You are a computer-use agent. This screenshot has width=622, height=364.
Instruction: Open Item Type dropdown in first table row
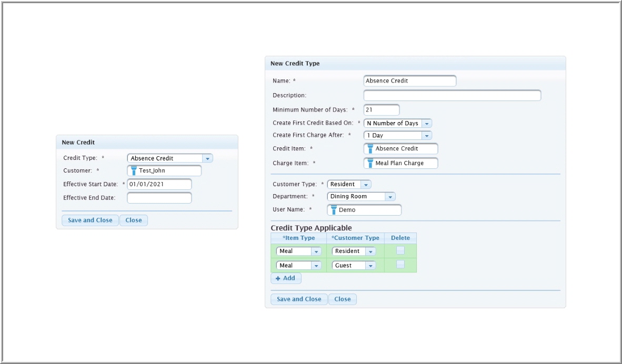click(x=316, y=251)
